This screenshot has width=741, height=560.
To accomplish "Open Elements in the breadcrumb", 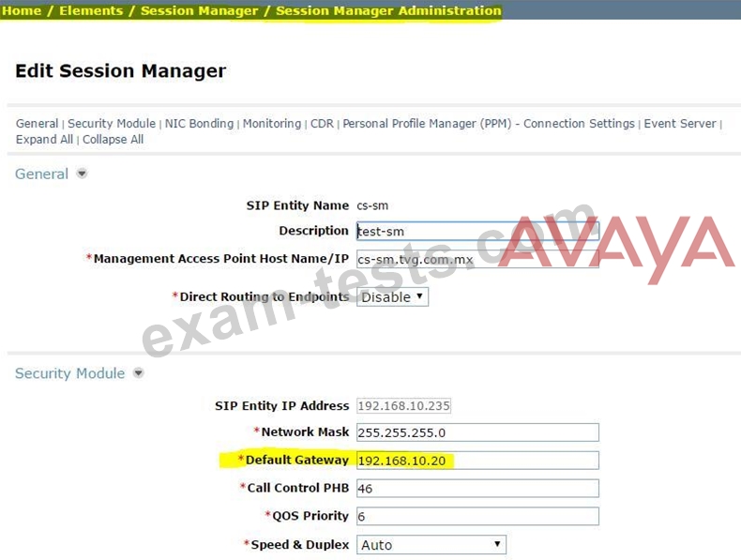I will [91, 10].
